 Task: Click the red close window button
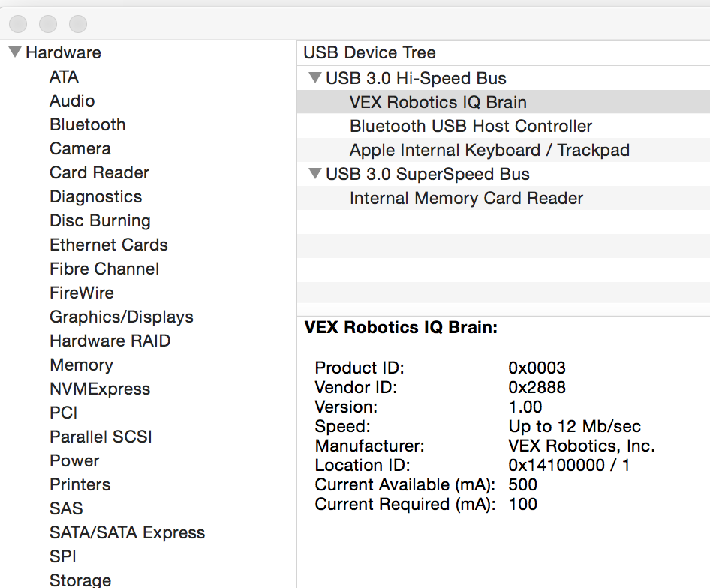pyautogui.click(x=18, y=23)
